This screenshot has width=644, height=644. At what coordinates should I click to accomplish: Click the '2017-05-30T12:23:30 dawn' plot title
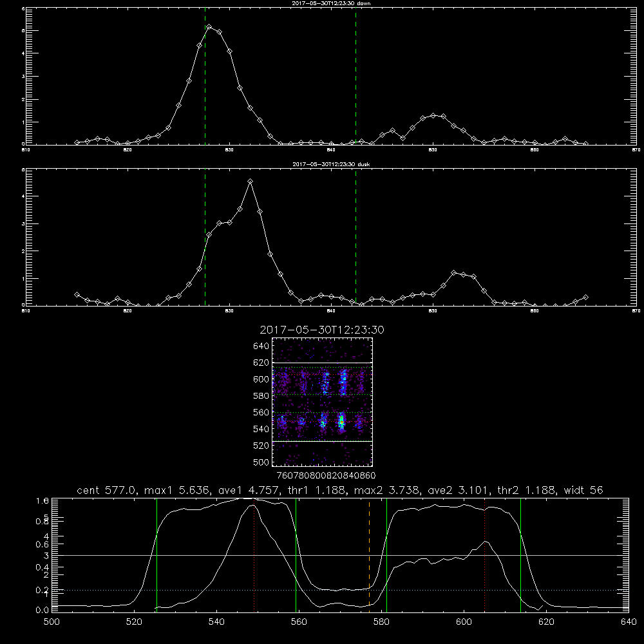[331, 3]
